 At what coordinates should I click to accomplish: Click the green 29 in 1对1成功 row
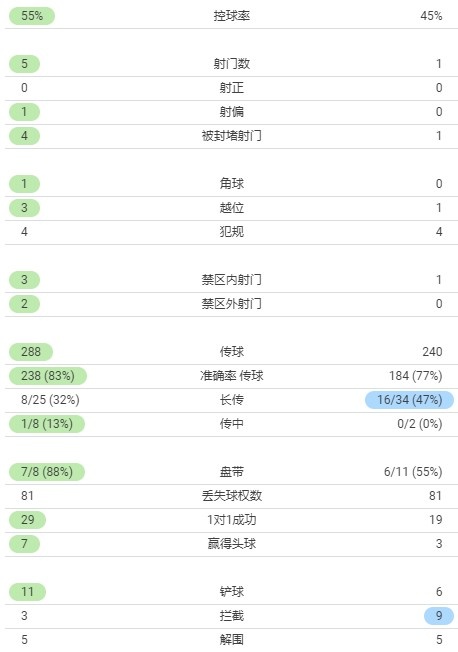(27, 520)
